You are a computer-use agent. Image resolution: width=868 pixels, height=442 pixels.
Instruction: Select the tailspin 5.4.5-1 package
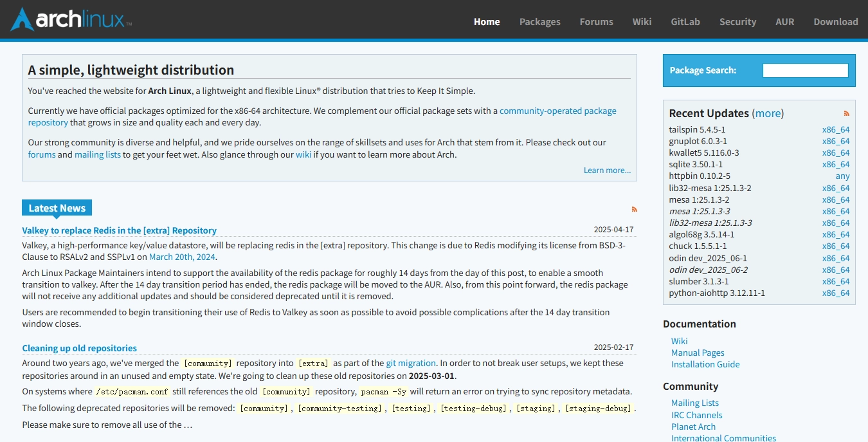click(x=697, y=129)
